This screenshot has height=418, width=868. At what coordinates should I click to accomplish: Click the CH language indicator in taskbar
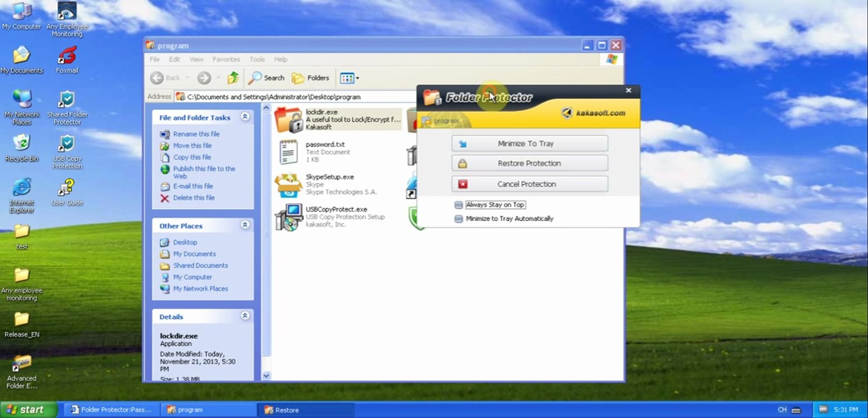click(x=782, y=410)
